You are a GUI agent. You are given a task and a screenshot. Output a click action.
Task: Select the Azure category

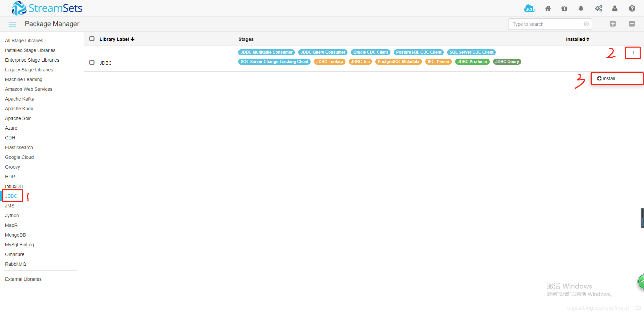[11, 128]
